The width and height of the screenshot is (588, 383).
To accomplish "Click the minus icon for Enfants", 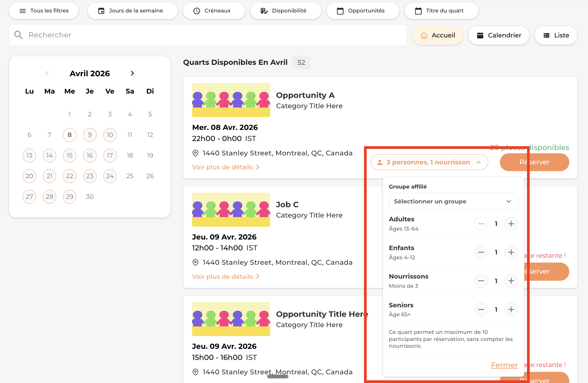I will tap(481, 252).
